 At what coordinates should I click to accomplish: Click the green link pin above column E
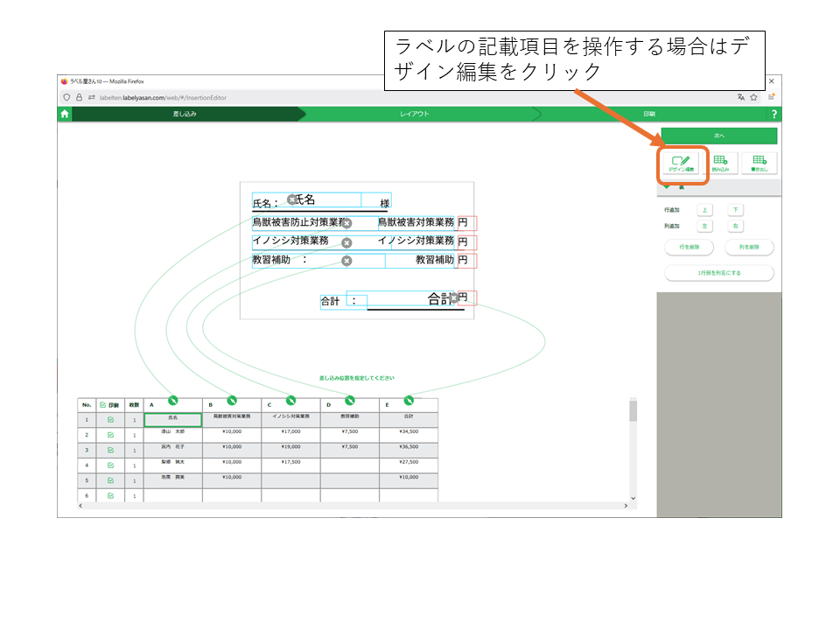[x=409, y=400]
